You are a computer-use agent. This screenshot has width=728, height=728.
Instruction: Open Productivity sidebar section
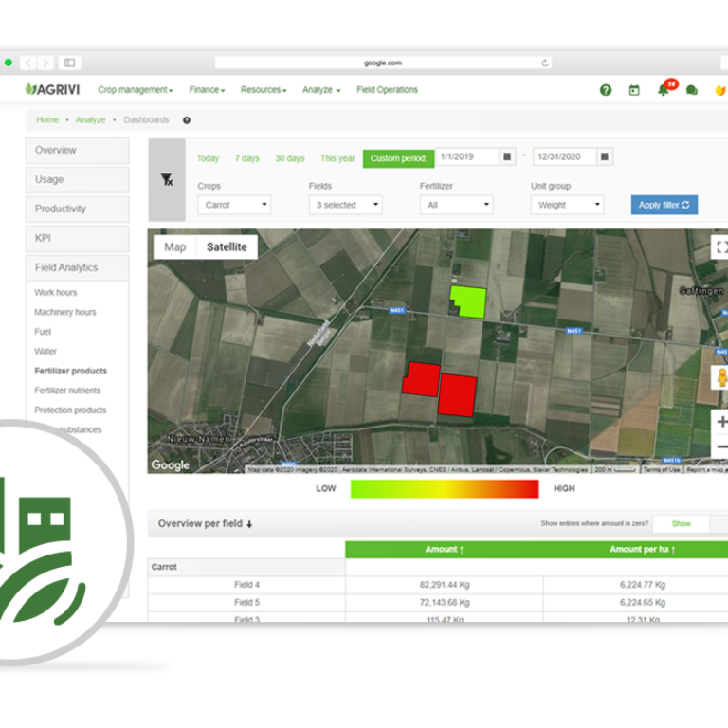coord(77,209)
